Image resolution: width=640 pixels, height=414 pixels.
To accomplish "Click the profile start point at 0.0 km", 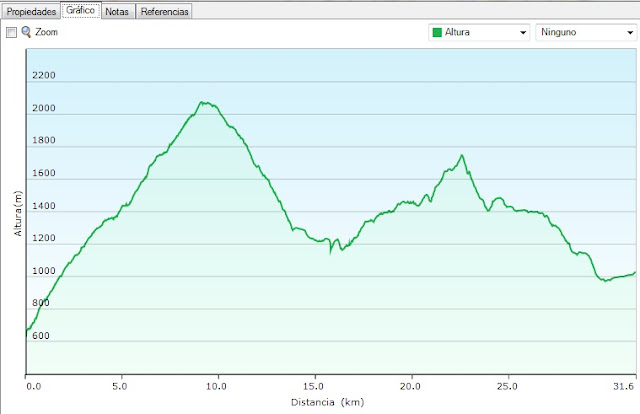I will [26, 330].
